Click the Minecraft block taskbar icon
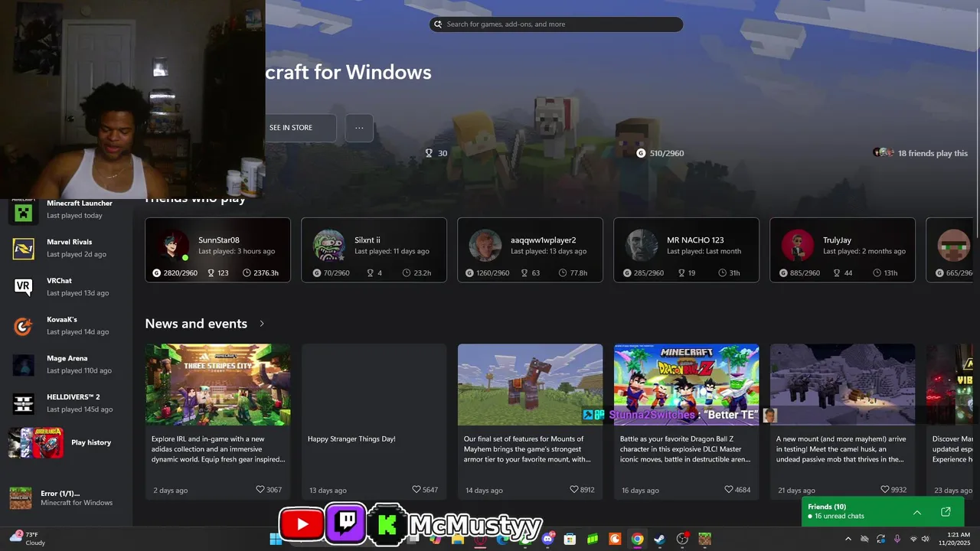This screenshot has width=980, height=551. 704,539
